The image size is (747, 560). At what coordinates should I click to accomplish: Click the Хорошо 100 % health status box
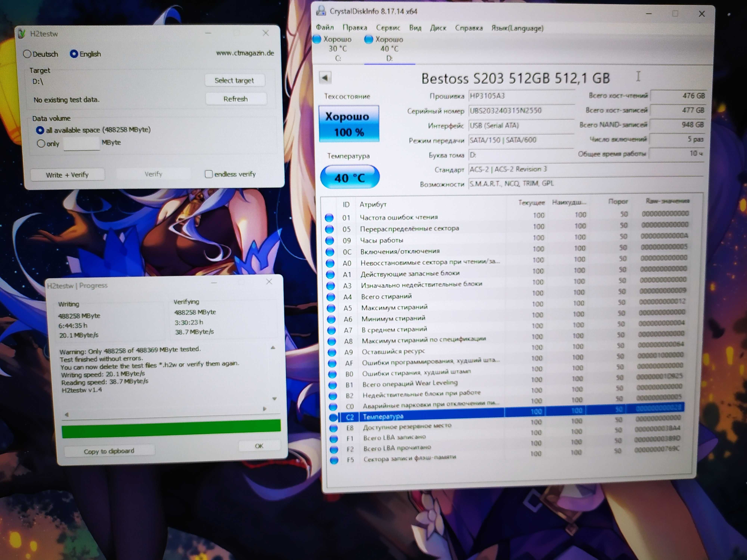[349, 124]
